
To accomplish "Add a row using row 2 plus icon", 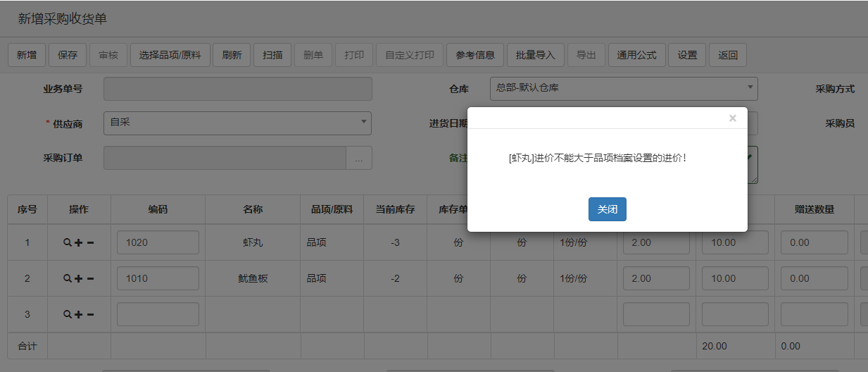I will pos(79,278).
